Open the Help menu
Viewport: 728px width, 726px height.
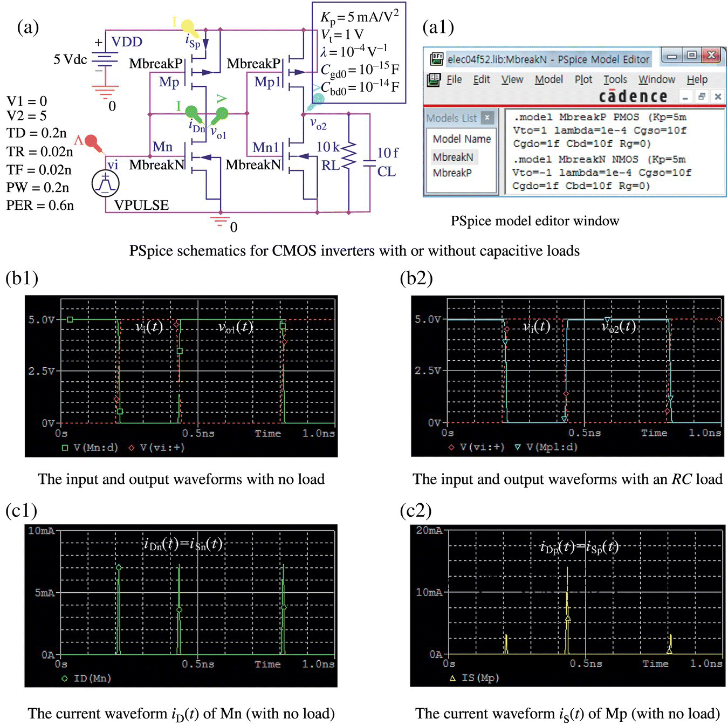(x=697, y=79)
